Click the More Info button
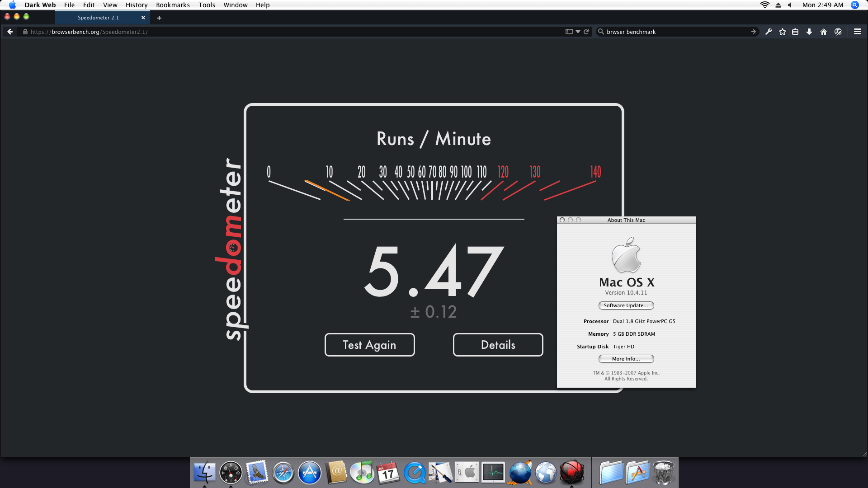This screenshot has width=868, height=488. [x=626, y=359]
